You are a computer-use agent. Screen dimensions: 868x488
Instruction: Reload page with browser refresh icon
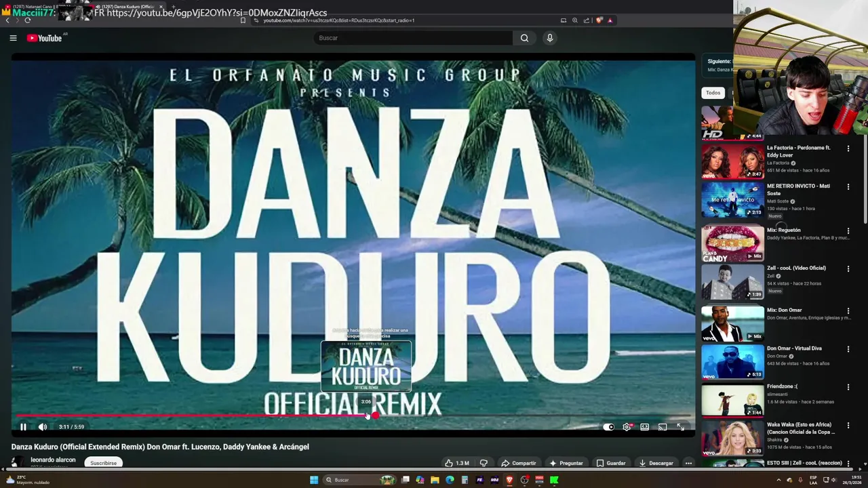(x=28, y=20)
